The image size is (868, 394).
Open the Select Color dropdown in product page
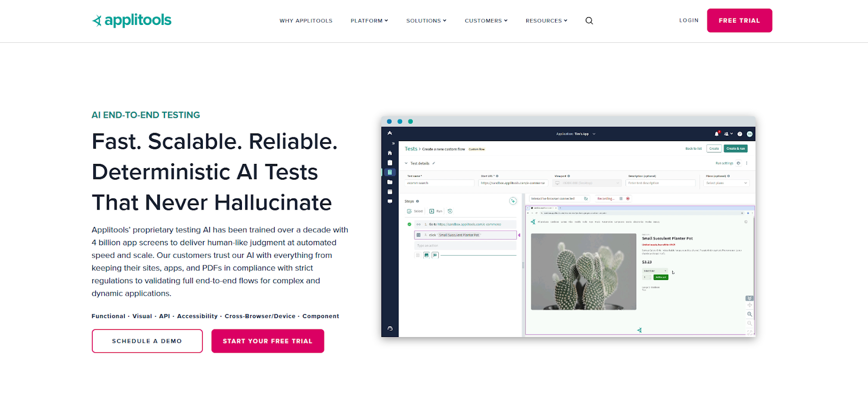(x=655, y=271)
